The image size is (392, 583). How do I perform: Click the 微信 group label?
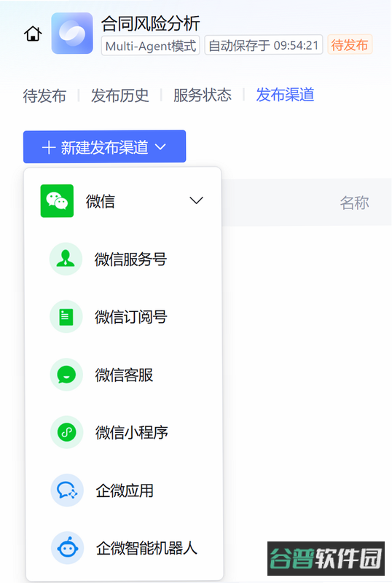click(x=100, y=201)
